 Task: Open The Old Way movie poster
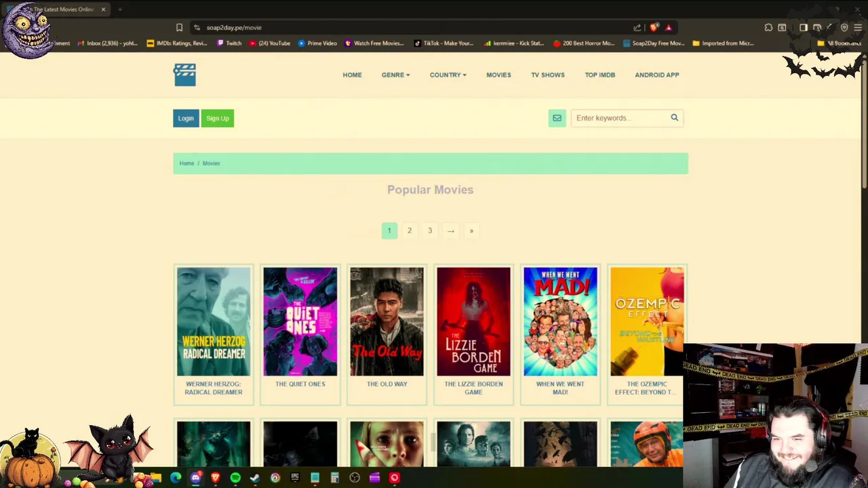pos(387,321)
